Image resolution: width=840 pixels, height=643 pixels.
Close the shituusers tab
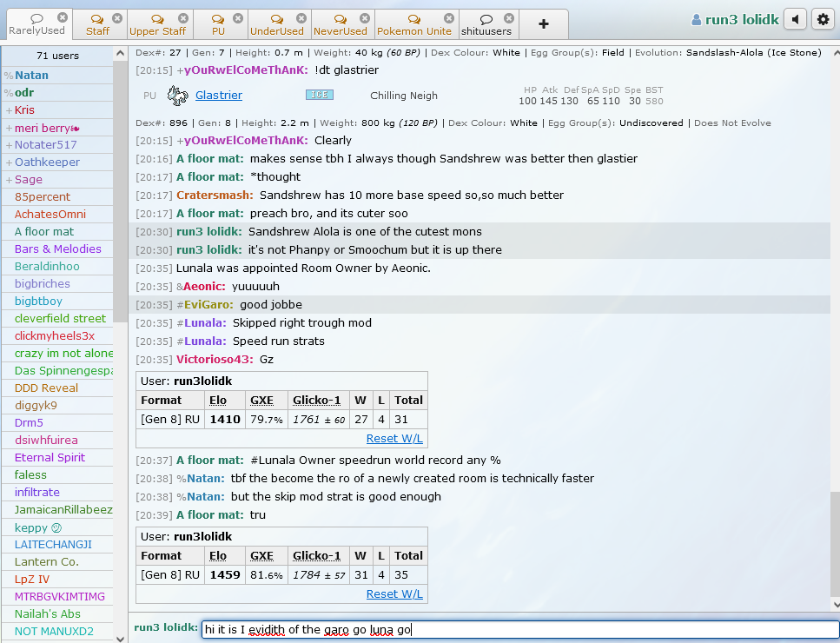[x=508, y=18]
